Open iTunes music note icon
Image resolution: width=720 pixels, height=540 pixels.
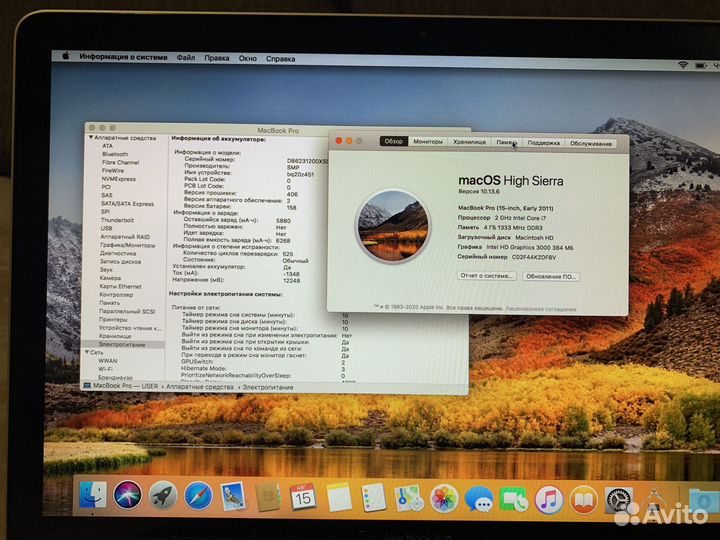click(549, 500)
